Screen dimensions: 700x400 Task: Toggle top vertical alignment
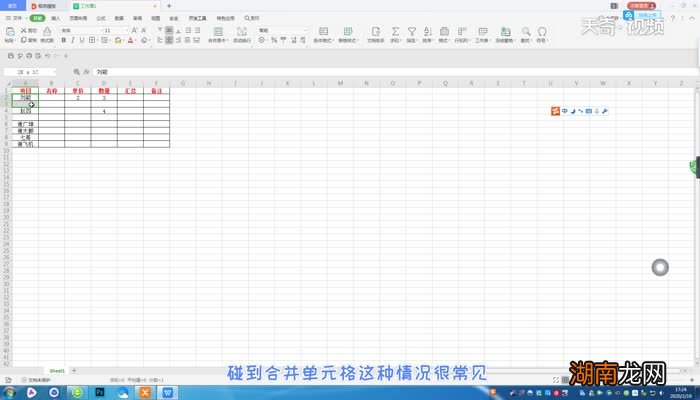coord(160,30)
